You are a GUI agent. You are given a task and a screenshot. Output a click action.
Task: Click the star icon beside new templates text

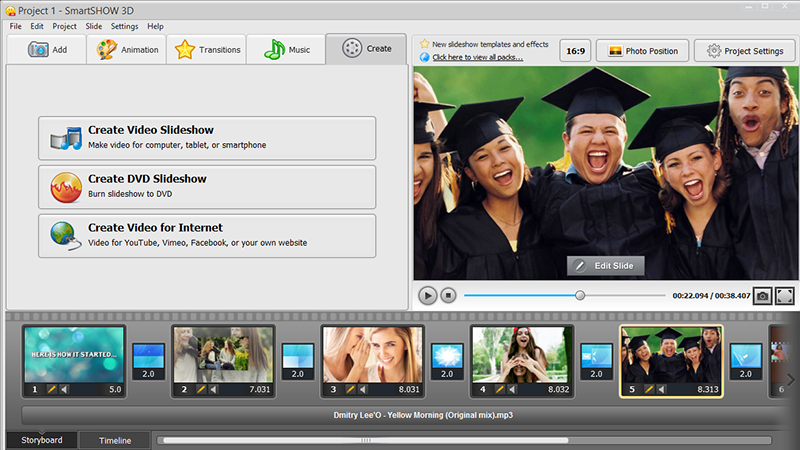click(x=424, y=44)
